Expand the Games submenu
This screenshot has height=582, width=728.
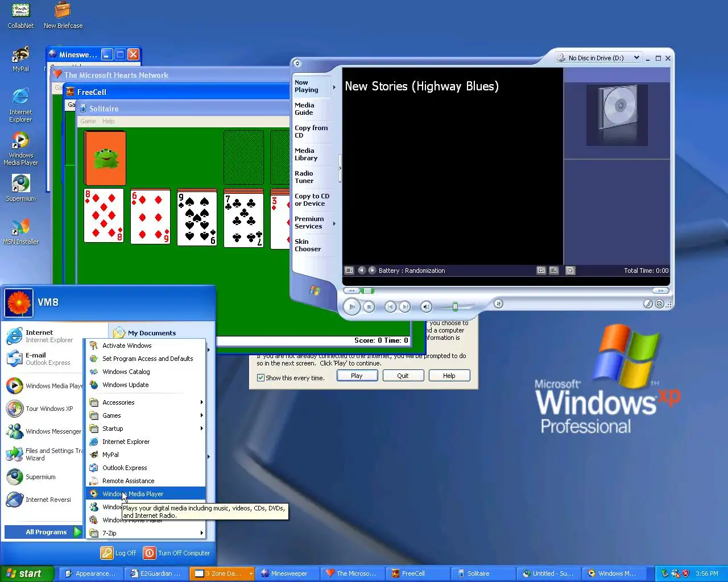pos(146,415)
